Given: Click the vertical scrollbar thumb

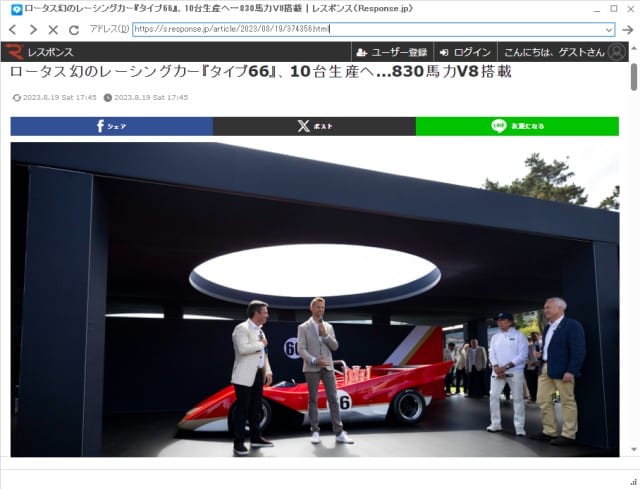Looking at the screenshot, I should [x=633, y=77].
